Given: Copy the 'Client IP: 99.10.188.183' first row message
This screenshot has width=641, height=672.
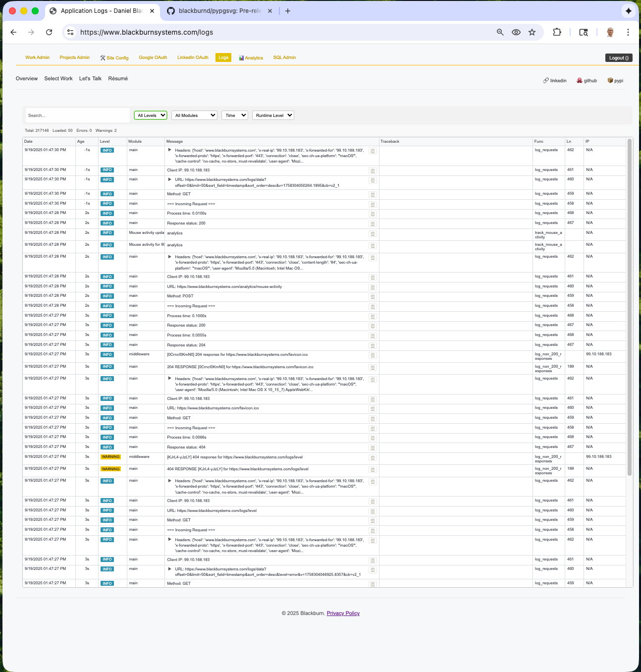Looking at the screenshot, I should tap(373, 170).
